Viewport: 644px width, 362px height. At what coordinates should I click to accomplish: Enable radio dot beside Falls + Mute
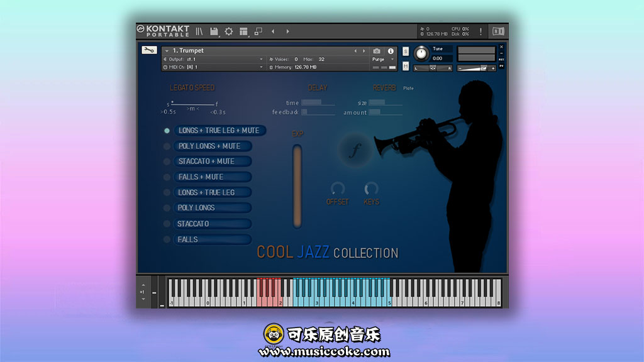[x=167, y=177]
